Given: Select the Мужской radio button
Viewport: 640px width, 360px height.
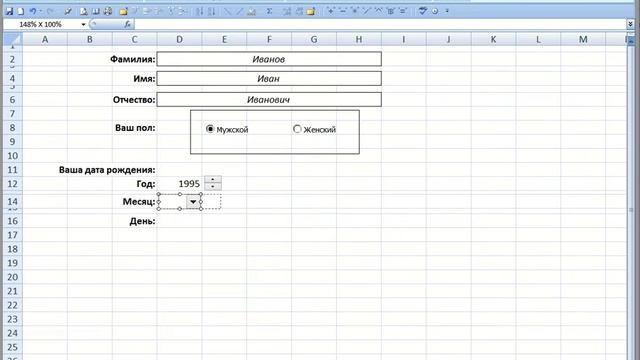Looking at the screenshot, I should [x=210, y=129].
